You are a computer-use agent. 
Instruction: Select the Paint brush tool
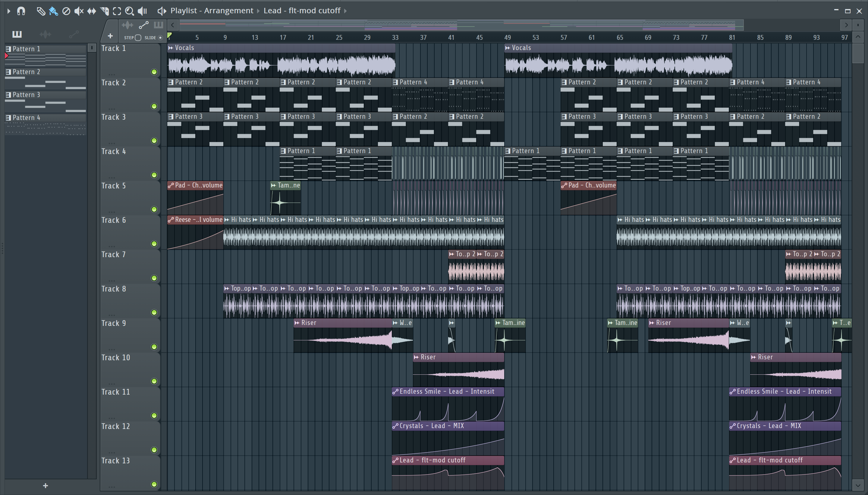click(53, 11)
